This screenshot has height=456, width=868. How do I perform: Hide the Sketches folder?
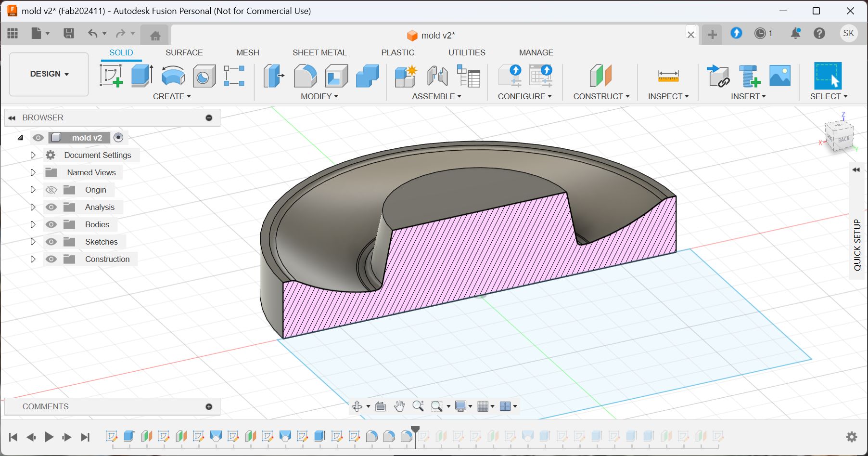click(x=51, y=242)
